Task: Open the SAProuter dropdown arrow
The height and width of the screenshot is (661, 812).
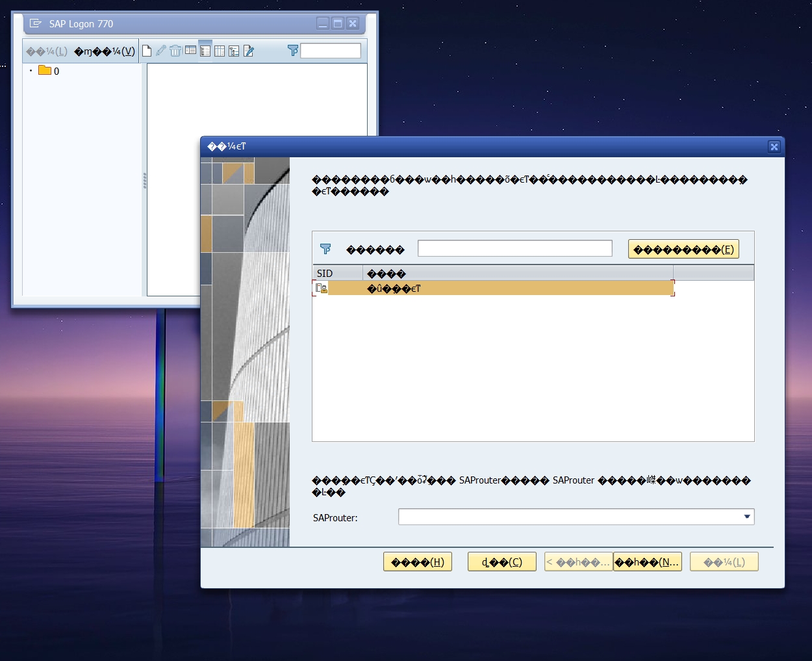Action: [x=747, y=517]
